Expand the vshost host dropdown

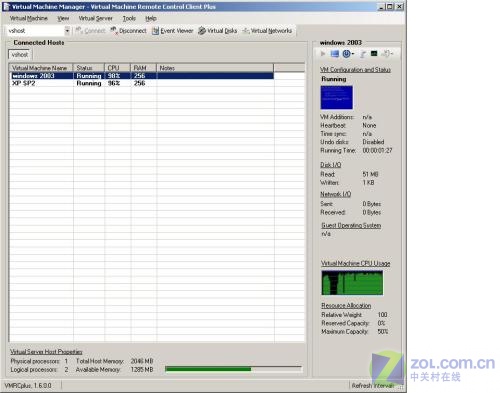[x=67, y=31]
